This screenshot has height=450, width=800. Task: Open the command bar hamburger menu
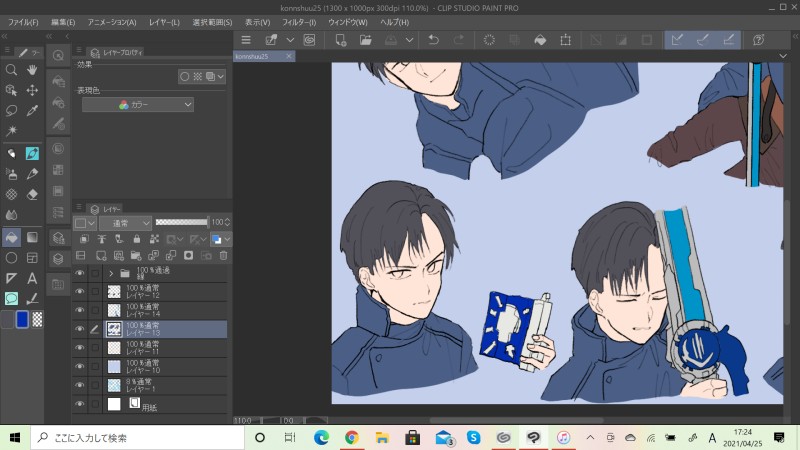246,40
